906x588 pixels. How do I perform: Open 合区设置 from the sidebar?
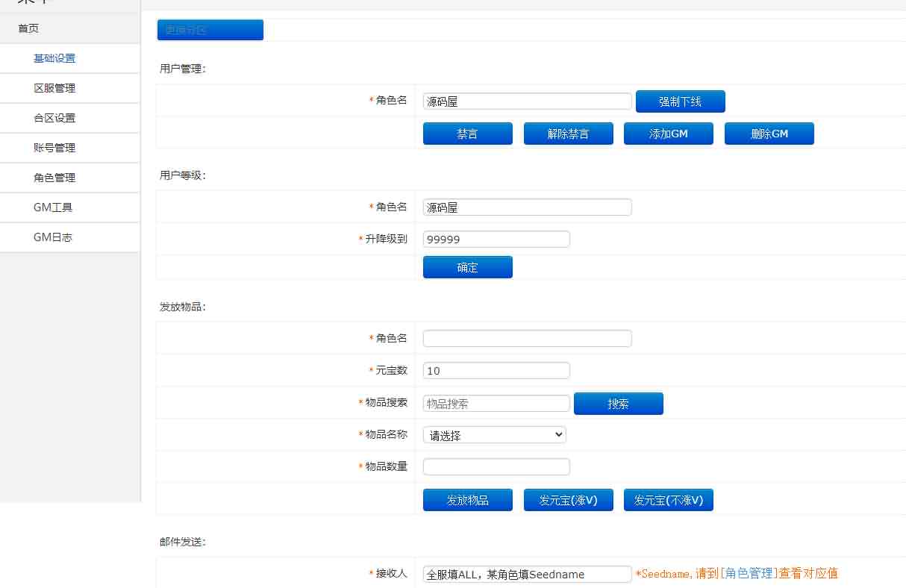click(54, 117)
